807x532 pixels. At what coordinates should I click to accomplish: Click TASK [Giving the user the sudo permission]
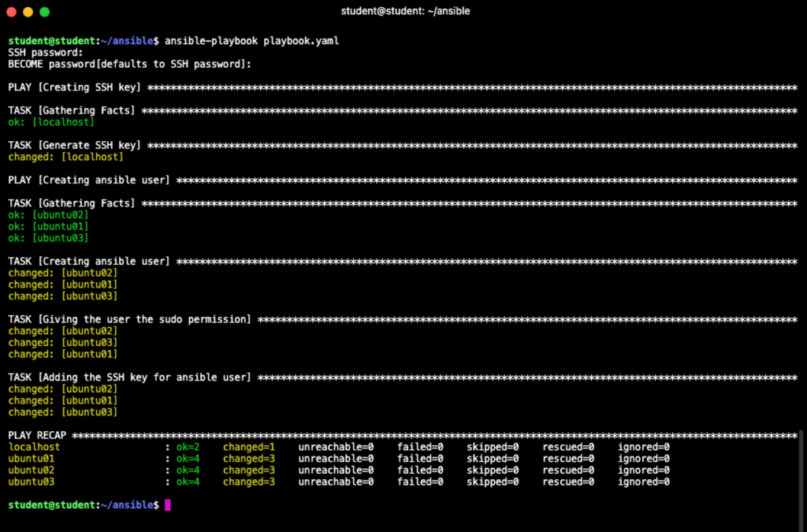(x=129, y=319)
